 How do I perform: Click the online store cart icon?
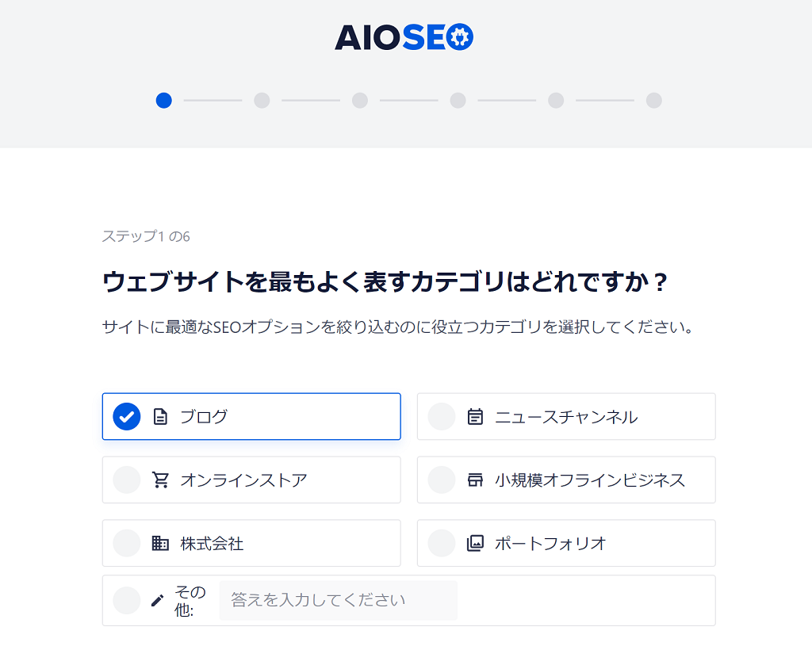click(x=160, y=480)
